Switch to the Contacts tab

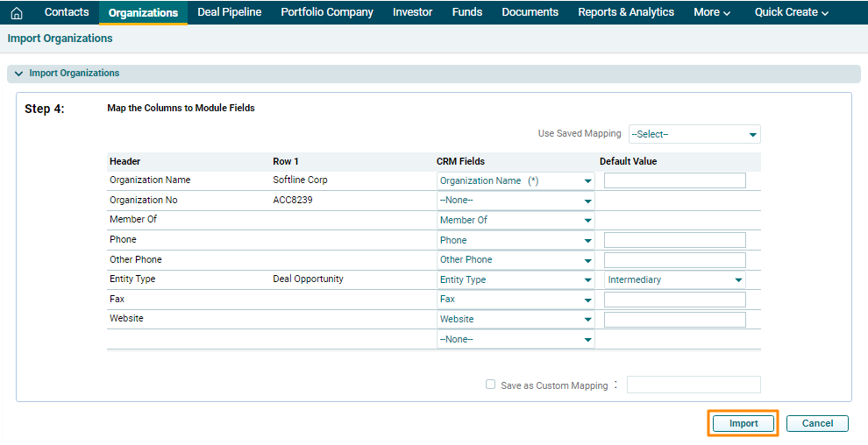(67, 12)
